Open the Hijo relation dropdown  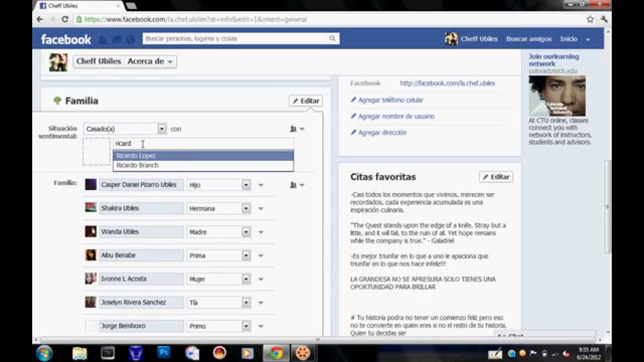coord(218,185)
